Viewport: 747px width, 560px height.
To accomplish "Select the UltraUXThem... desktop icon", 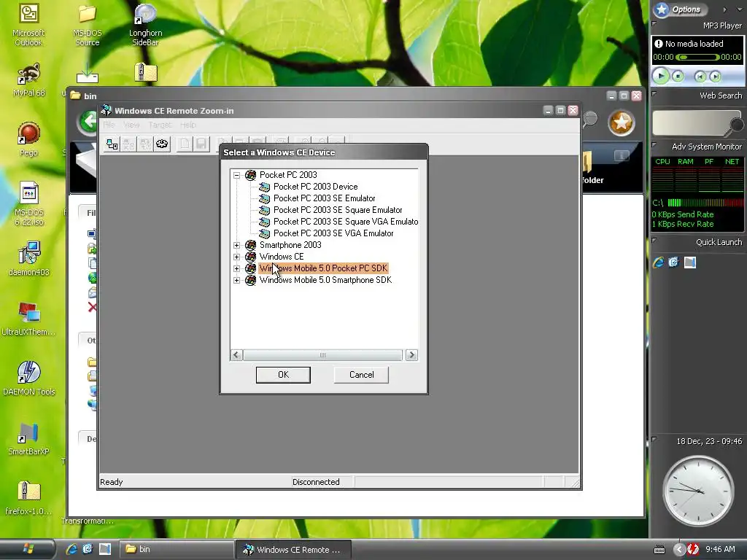I will click(x=28, y=318).
